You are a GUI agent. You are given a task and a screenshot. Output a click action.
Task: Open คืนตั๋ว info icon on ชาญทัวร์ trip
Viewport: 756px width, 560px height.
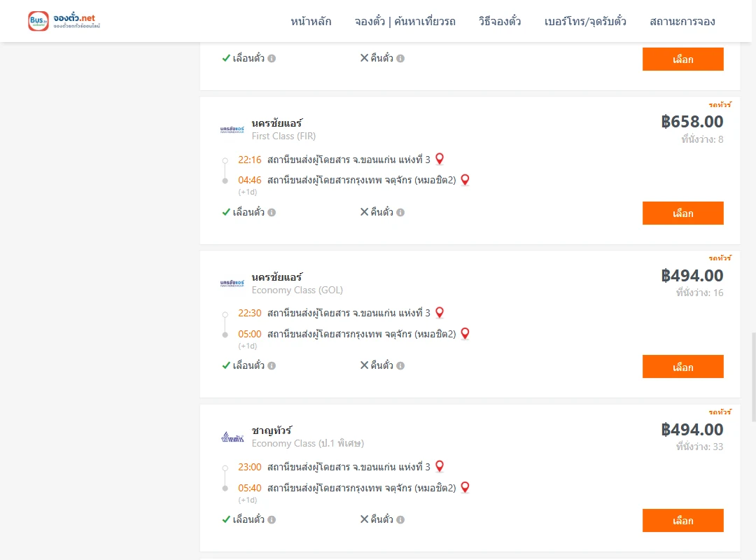pos(400,519)
